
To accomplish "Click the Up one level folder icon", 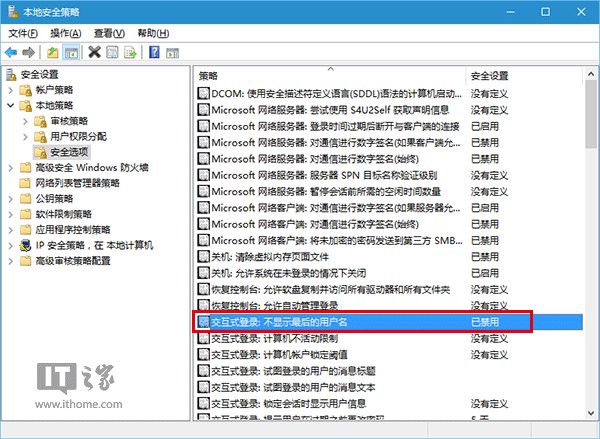I will (52, 52).
